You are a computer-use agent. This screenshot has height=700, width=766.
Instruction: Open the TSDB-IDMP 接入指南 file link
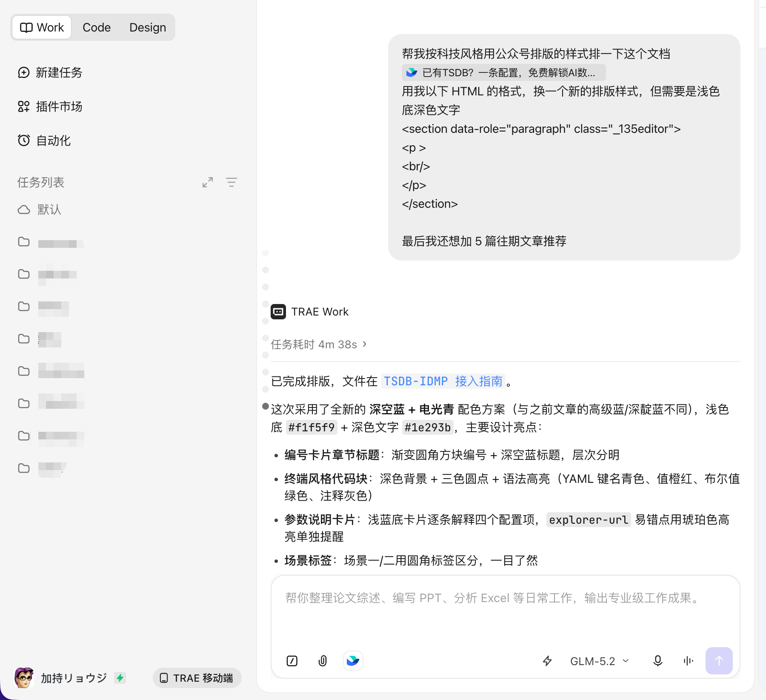[x=443, y=381]
